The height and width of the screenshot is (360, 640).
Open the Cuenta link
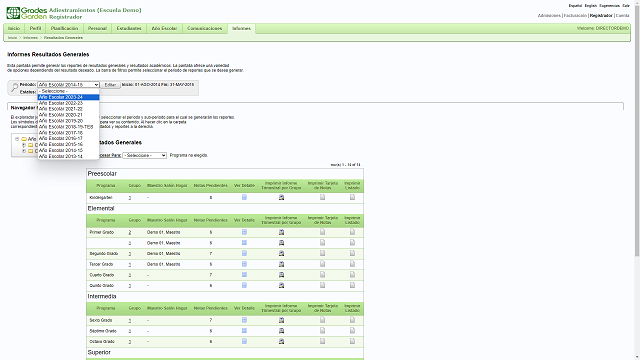(622, 16)
